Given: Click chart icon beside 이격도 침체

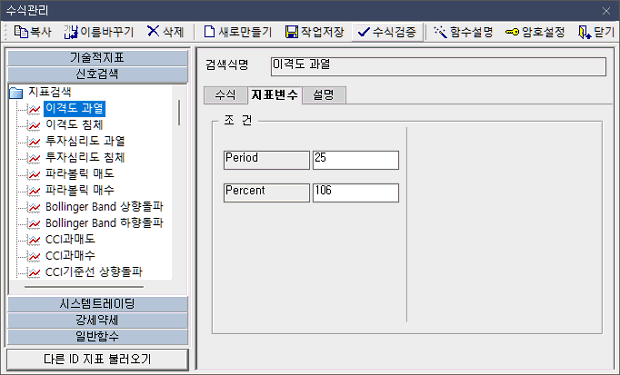Looking at the screenshot, I should click(34, 125).
